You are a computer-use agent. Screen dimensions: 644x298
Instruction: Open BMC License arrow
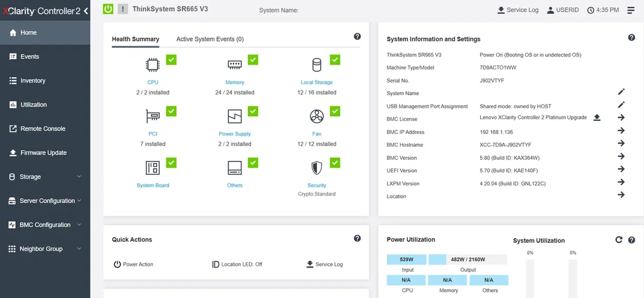pyautogui.click(x=621, y=118)
